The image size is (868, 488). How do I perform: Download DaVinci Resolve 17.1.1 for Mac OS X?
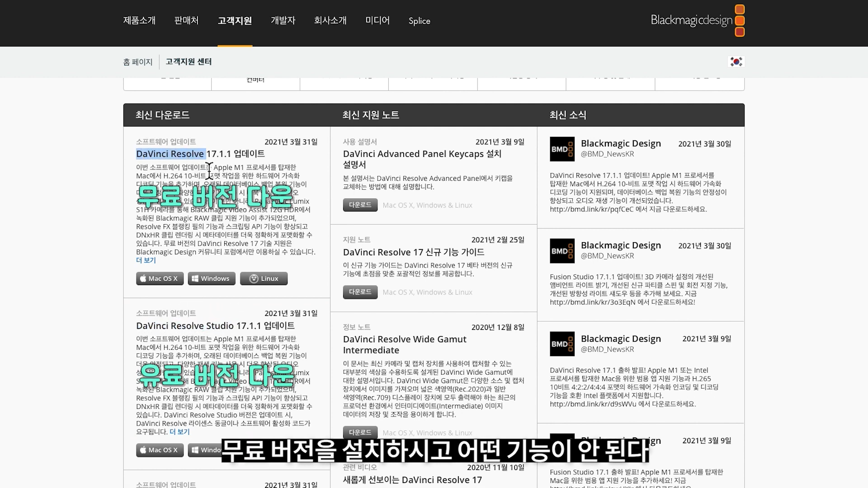tap(160, 278)
